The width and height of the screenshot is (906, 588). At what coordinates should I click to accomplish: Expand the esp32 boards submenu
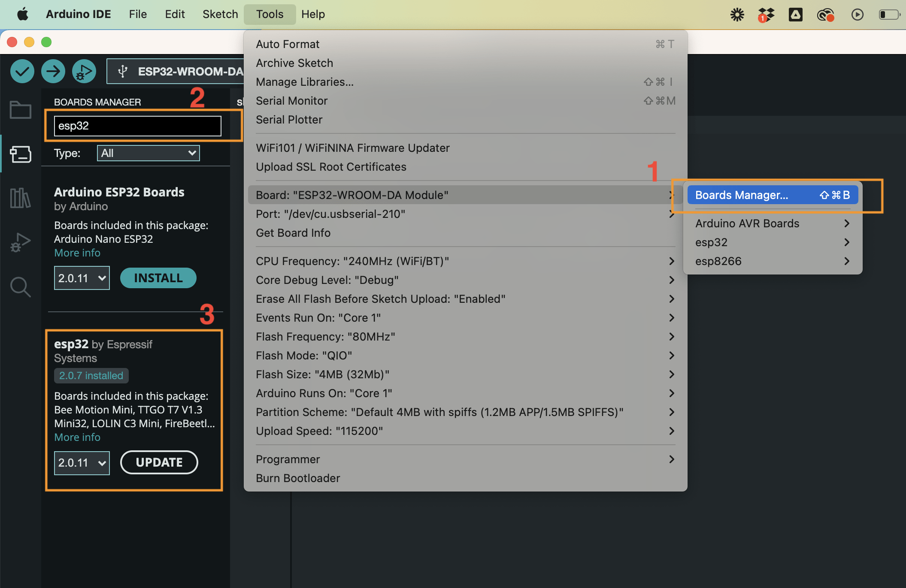click(x=773, y=242)
